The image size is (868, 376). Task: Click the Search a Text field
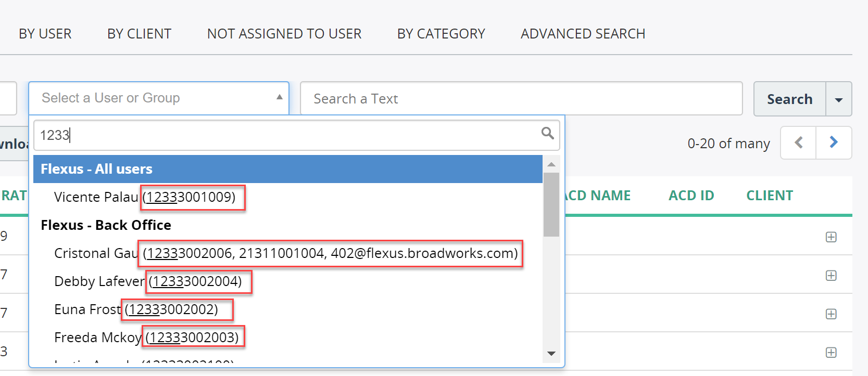coord(521,98)
